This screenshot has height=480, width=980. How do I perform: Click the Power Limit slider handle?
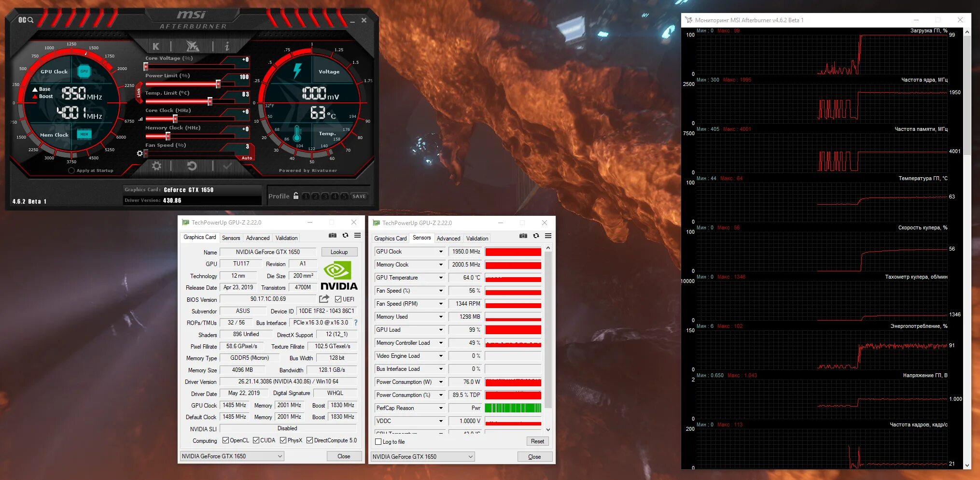pos(218,84)
